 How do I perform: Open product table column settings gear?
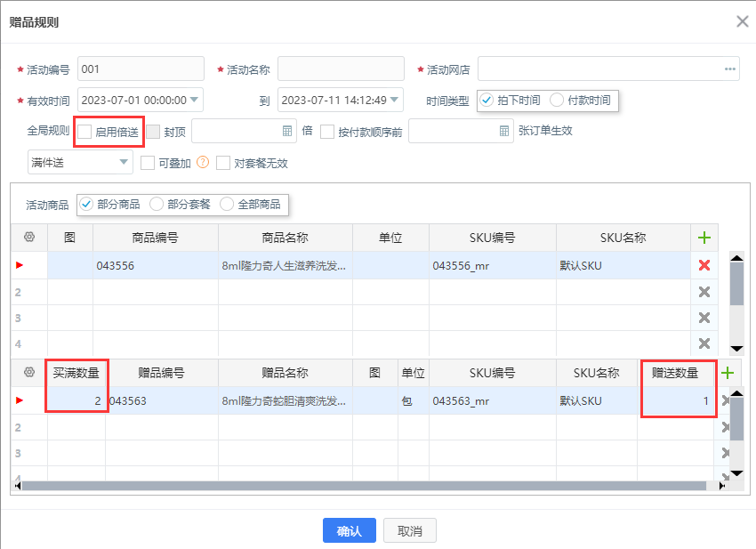click(29, 237)
